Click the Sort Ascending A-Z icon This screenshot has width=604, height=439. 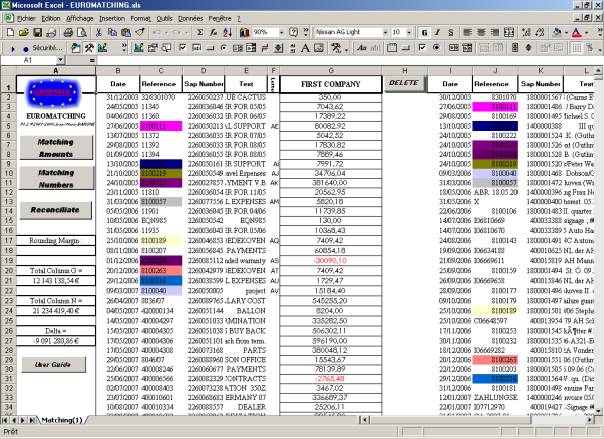click(227, 32)
